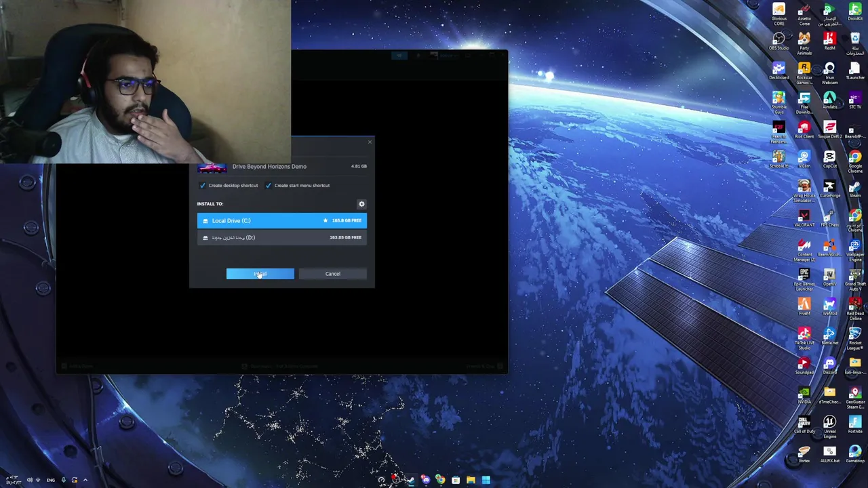The width and height of the screenshot is (868, 488).
Task: Click the default-drive star icon on Local Drive
Action: click(x=325, y=220)
